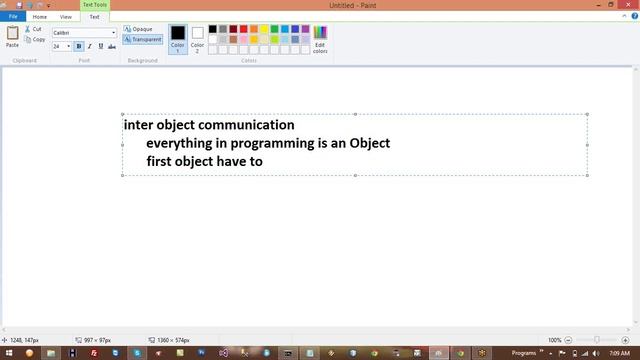Click the zoom out minus button
Screen dimensions: 640x360
click(568, 340)
